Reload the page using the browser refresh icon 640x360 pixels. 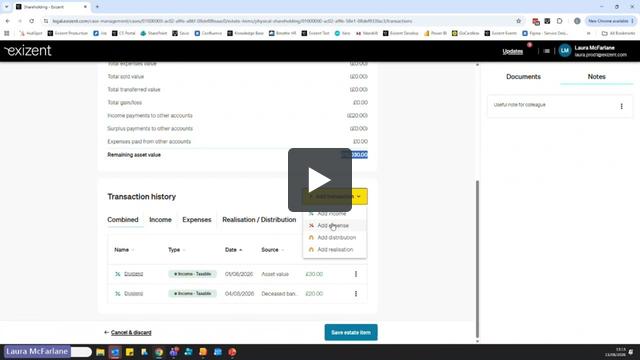[31, 21]
